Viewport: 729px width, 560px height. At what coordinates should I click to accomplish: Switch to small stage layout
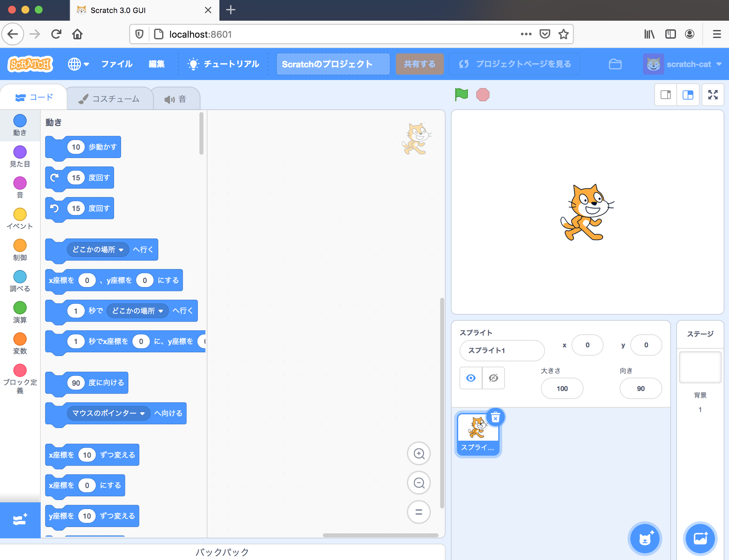tap(666, 95)
